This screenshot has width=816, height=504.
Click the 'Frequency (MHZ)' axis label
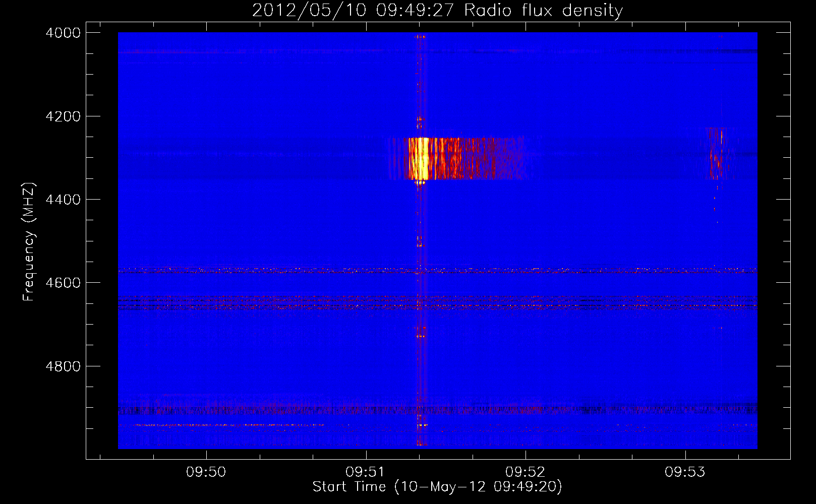click(x=29, y=242)
